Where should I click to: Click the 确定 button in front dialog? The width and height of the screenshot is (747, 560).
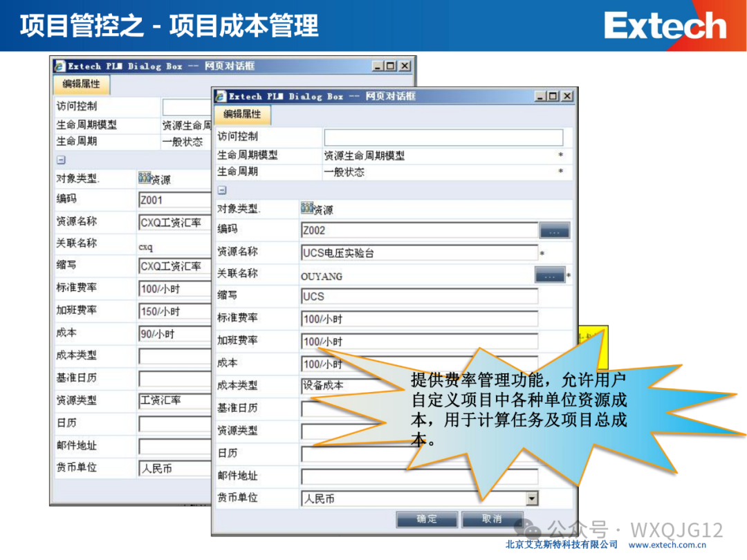[x=427, y=519]
